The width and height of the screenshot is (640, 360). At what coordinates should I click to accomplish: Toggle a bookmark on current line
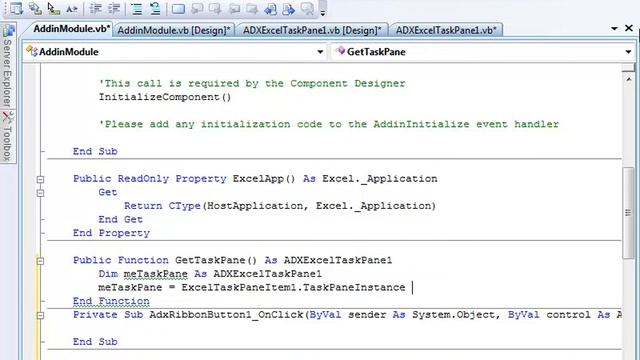178,9
